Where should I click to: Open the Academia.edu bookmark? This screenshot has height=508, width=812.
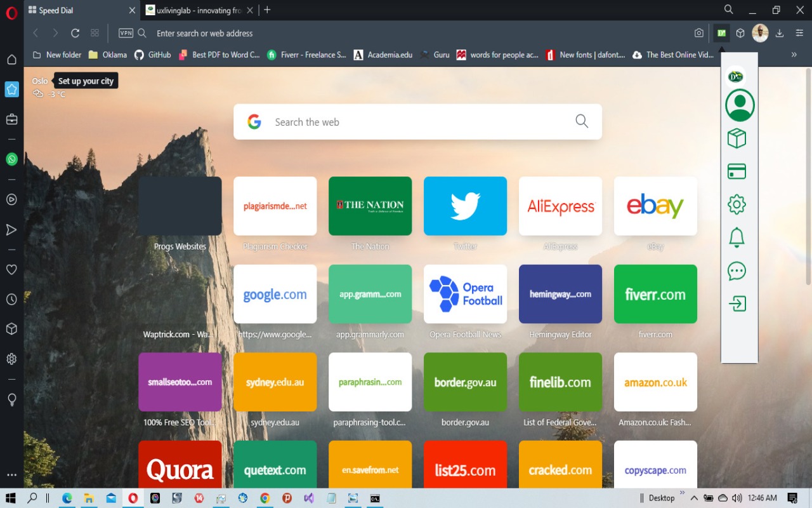(x=383, y=55)
